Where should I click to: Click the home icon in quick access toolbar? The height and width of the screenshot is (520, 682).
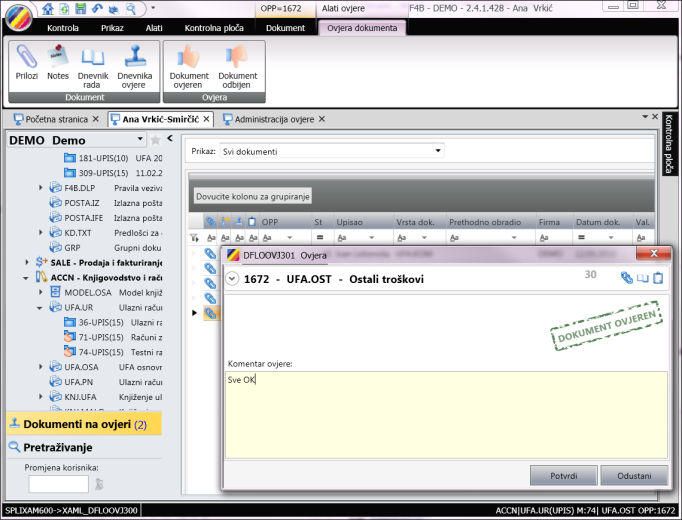tap(49, 8)
